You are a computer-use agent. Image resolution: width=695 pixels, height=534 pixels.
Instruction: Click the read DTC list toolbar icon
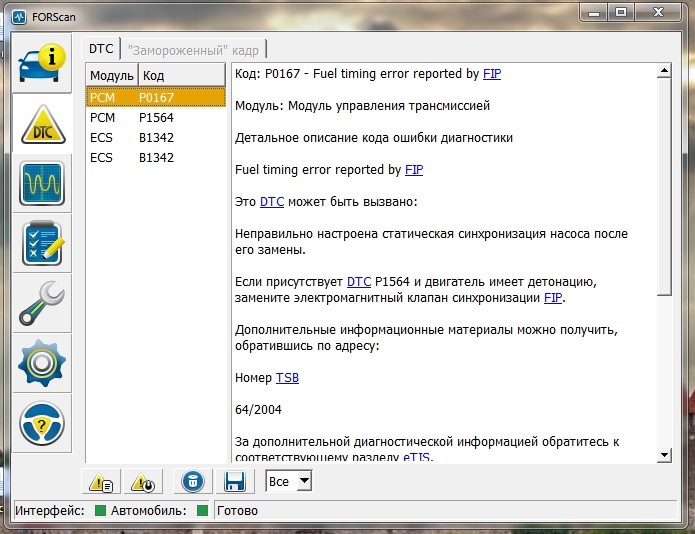click(x=101, y=482)
